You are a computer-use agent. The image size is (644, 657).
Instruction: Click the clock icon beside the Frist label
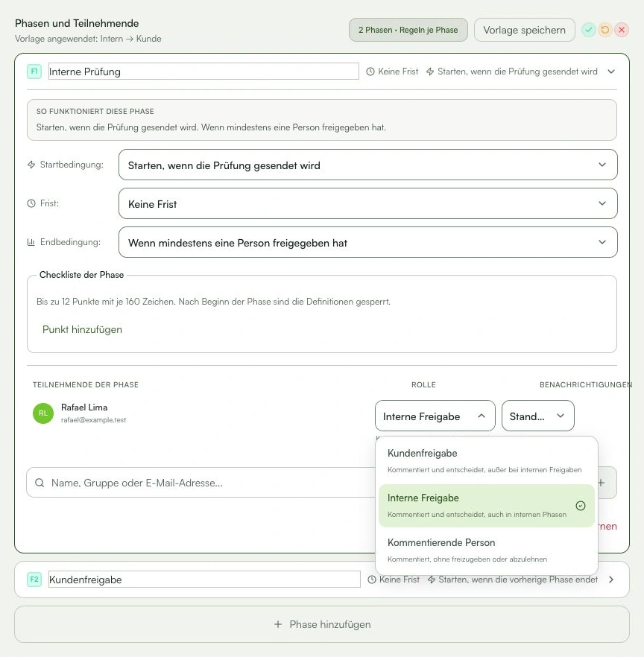[31, 203]
